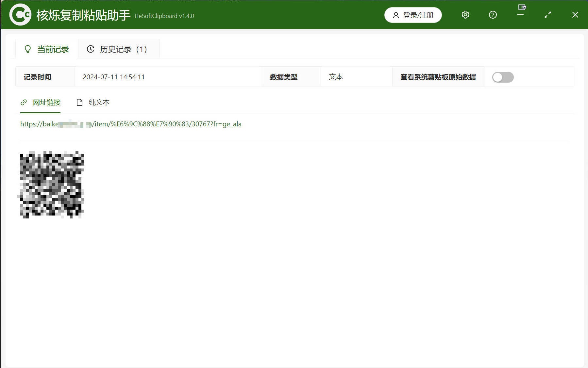Expand window with the diagonal arrows icon
The image size is (588, 368).
[547, 15]
